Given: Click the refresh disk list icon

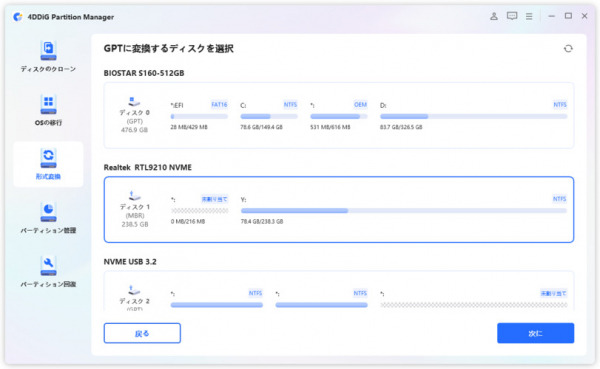Looking at the screenshot, I should point(568,49).
